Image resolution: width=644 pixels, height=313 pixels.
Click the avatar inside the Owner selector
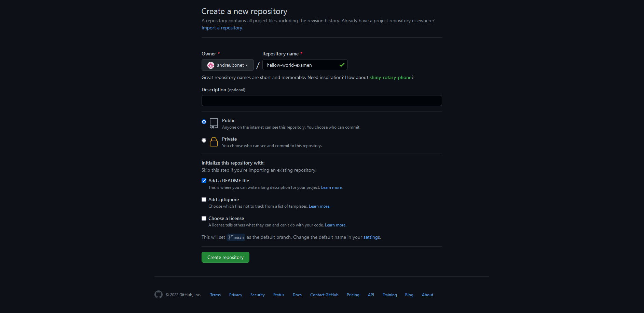coord(211,65)
